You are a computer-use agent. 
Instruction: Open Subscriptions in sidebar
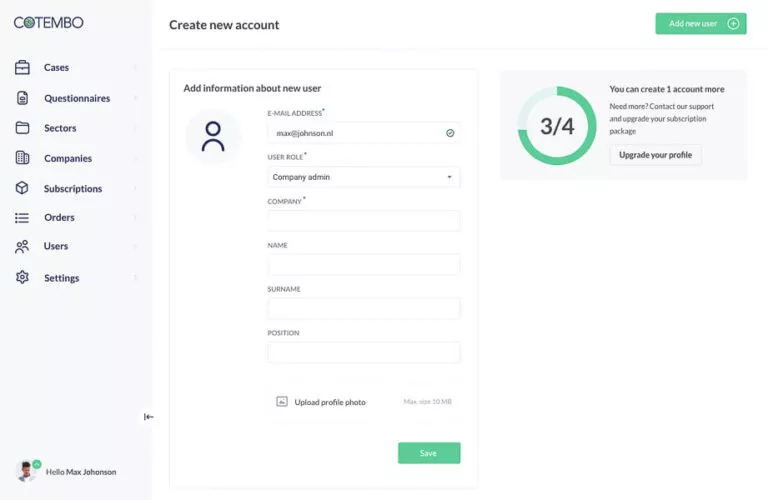pyautogui.click(x=73, y=189)
